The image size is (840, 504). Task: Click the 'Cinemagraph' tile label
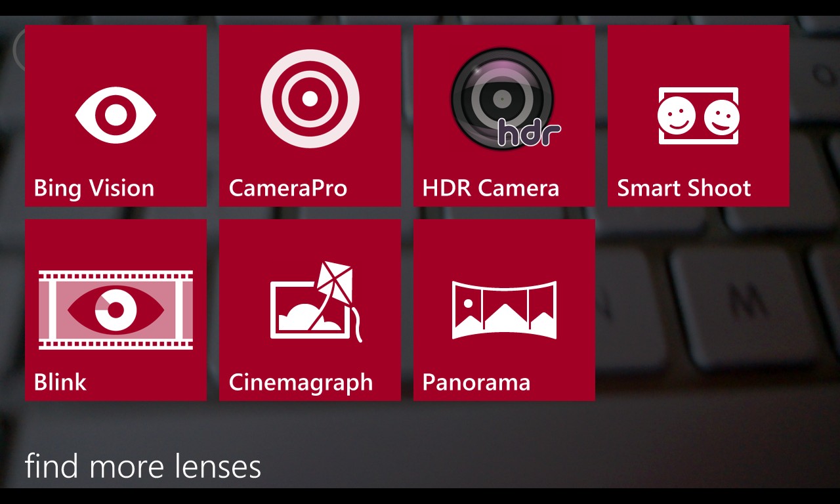point(301,383)
